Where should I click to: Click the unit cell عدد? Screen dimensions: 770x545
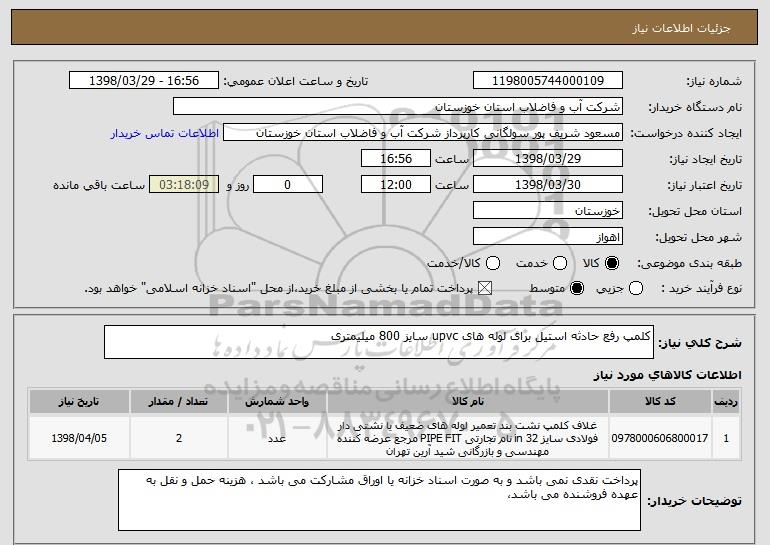click(x=277, y=438)
